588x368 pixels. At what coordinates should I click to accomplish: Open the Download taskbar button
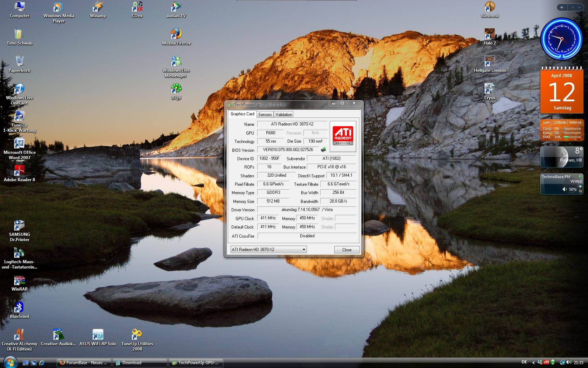140,363
